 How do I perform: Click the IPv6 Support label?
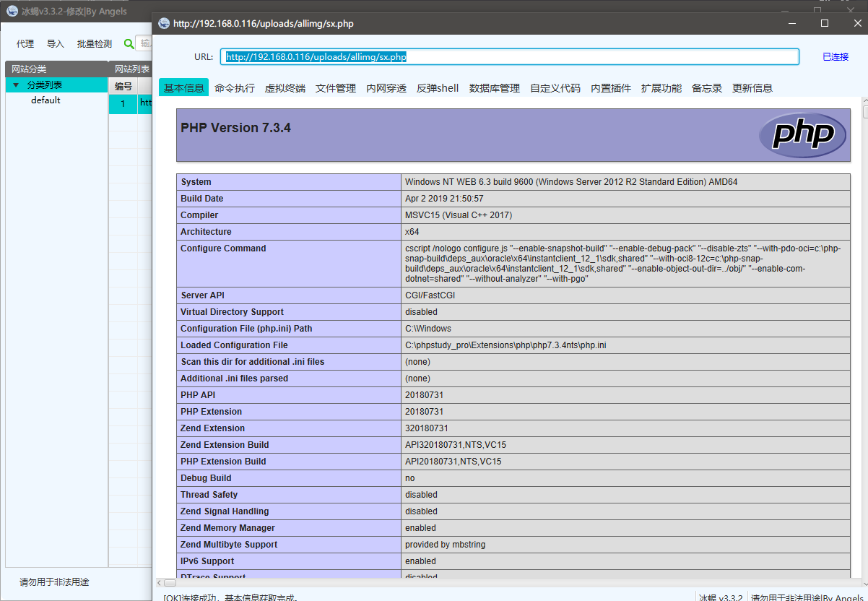(x=209, y=561)
